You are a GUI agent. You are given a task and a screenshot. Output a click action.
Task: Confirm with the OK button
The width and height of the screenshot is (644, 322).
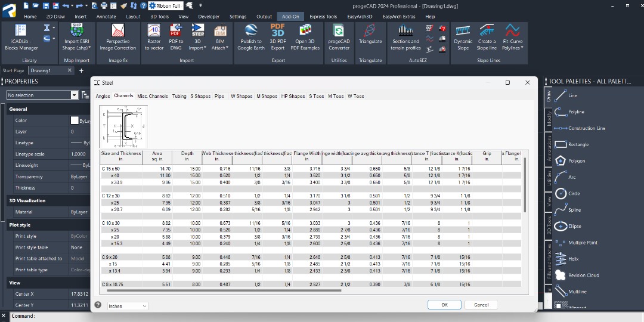click(x=444, y=305)
